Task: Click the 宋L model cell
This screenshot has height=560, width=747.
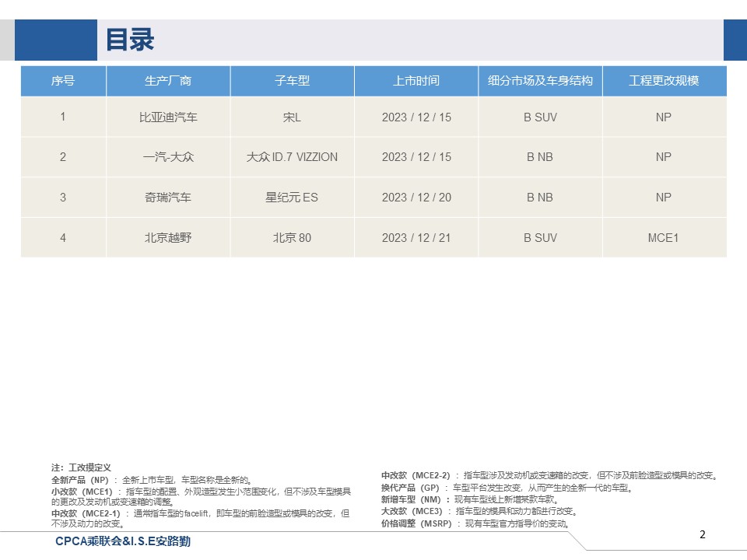Action: [x=292, y=117]
